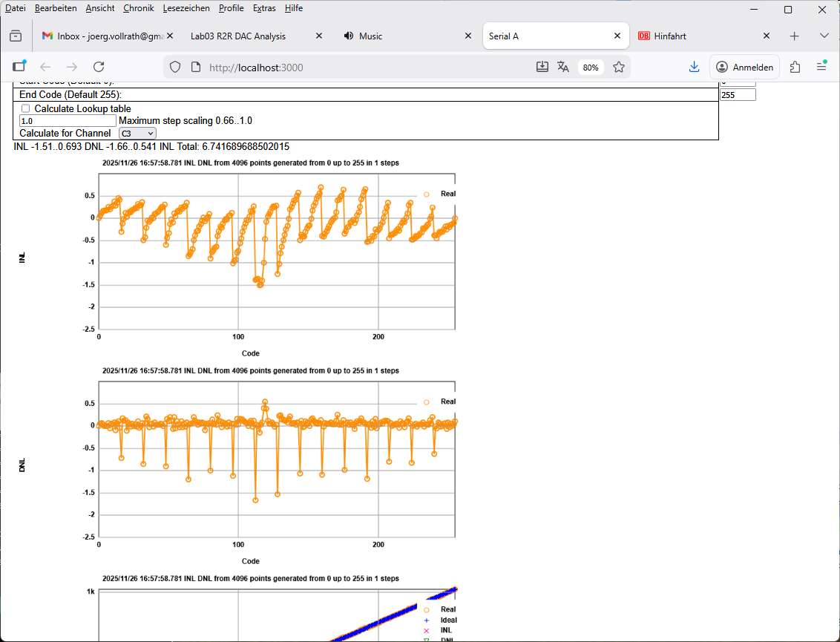Enable Calculate Lookup table checkbox
840x642 pixels.
(26, 108)
